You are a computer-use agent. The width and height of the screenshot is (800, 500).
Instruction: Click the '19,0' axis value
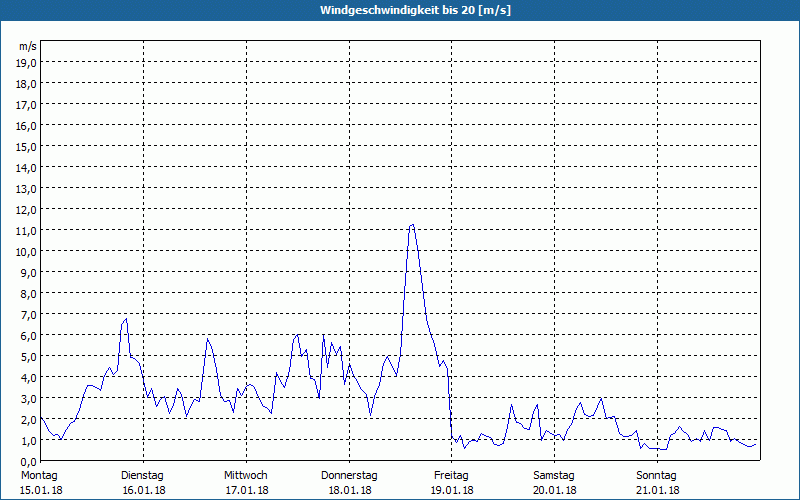click(26, 63)
